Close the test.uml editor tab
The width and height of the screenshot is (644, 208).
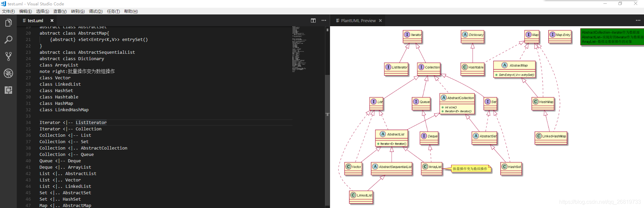click(x=52, y=20)
